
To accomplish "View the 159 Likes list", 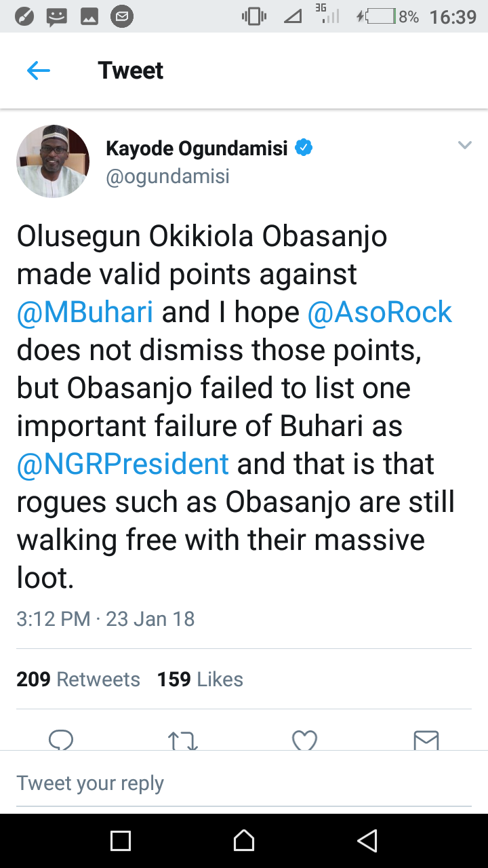I will (200, 679).
